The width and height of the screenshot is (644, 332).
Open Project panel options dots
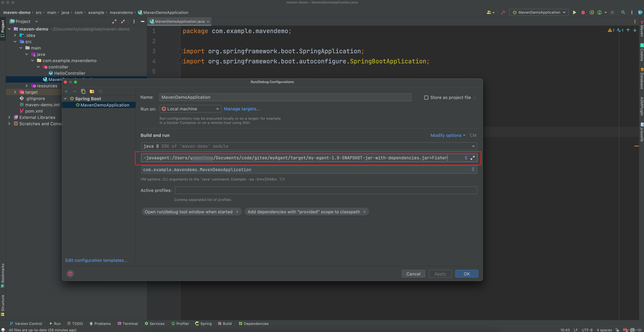coord(134,21)
